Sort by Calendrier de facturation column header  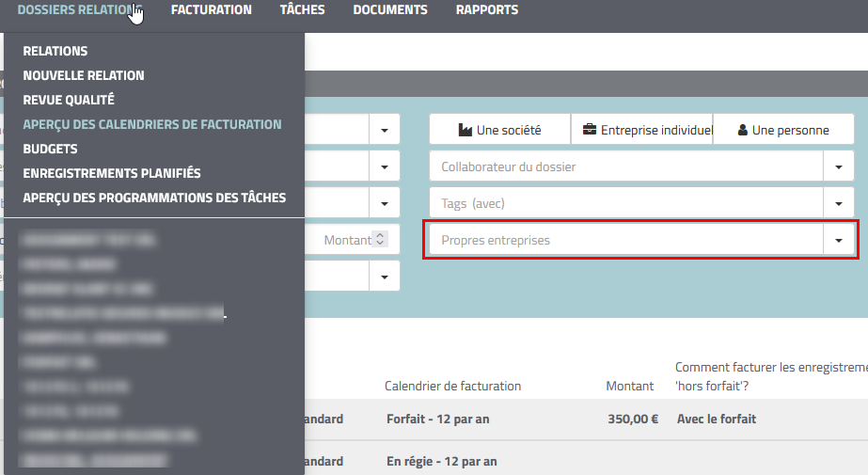click(x=453, y=386)
